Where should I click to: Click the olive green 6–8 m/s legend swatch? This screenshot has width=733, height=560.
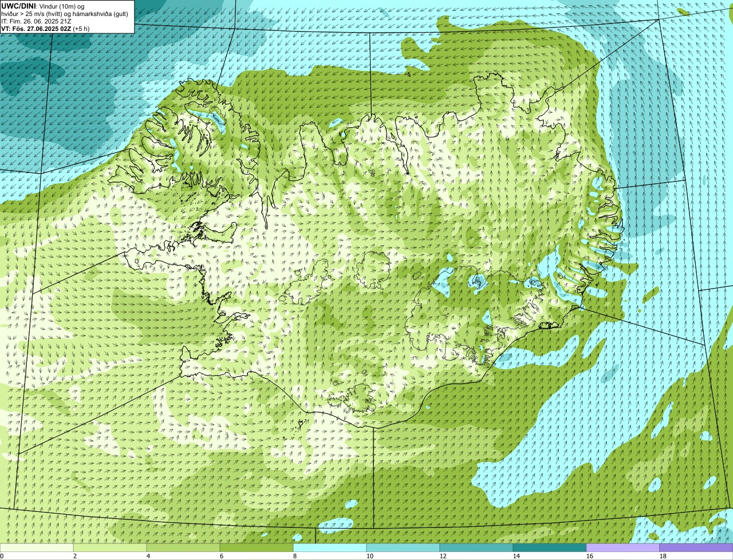(x=257, y=547)
